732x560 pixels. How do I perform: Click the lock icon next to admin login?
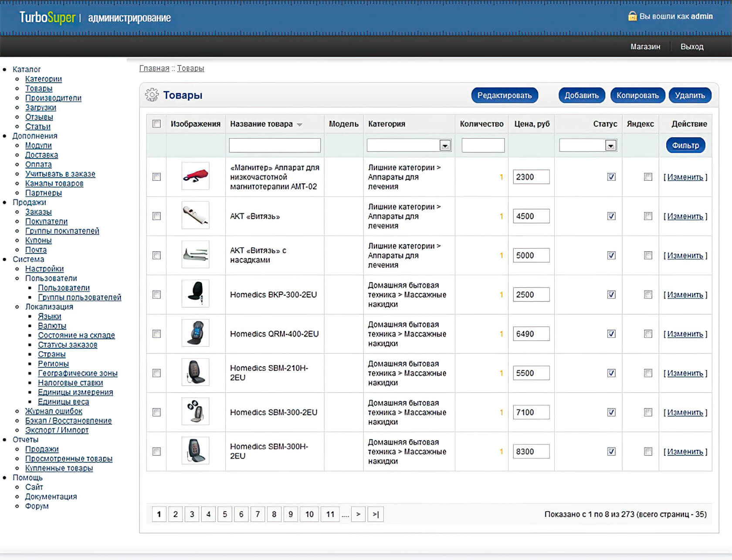click(632, 17)
